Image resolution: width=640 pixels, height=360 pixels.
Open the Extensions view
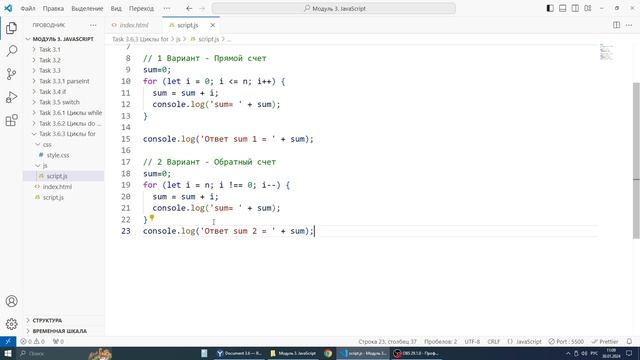tap(11, 120)
